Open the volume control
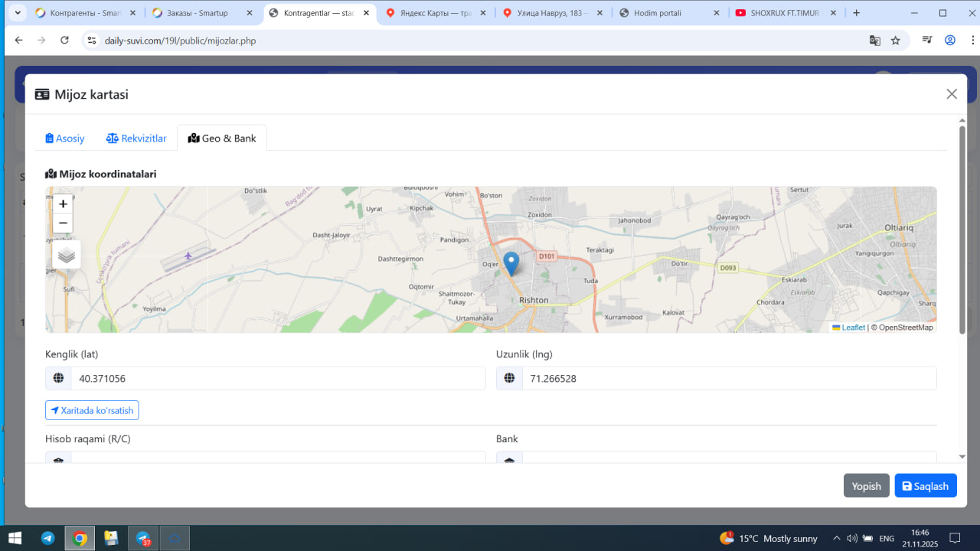The width and height of the screenshot is (980, 551). 851,538
